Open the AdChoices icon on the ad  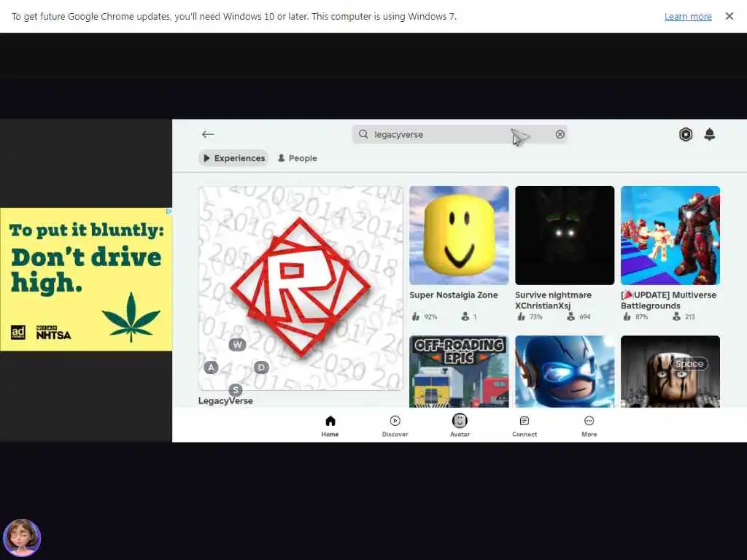coord(169,211)
